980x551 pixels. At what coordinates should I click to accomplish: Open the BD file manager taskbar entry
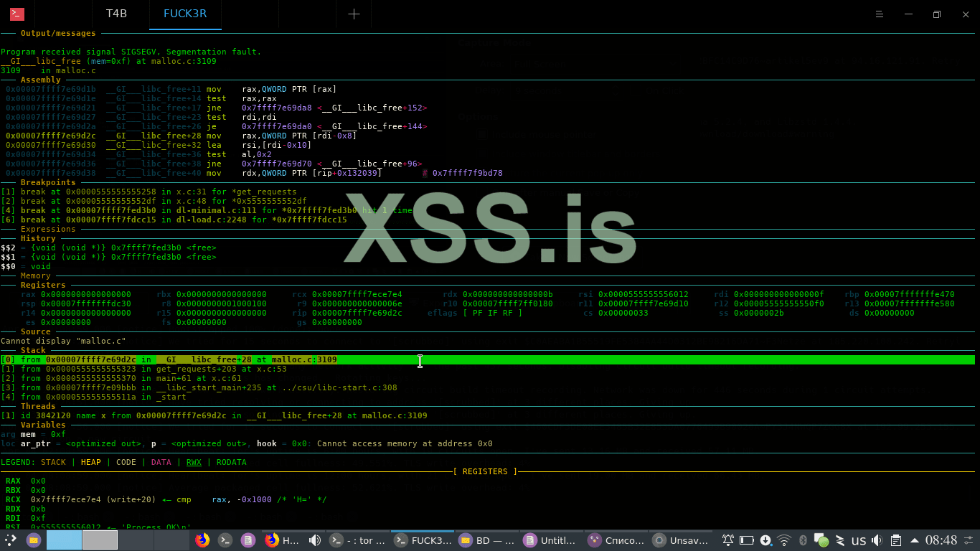[x=488, y=540]
